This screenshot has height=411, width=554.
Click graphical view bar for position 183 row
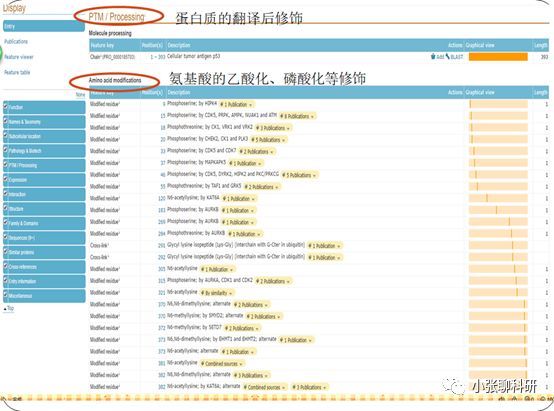coord(498,210)
